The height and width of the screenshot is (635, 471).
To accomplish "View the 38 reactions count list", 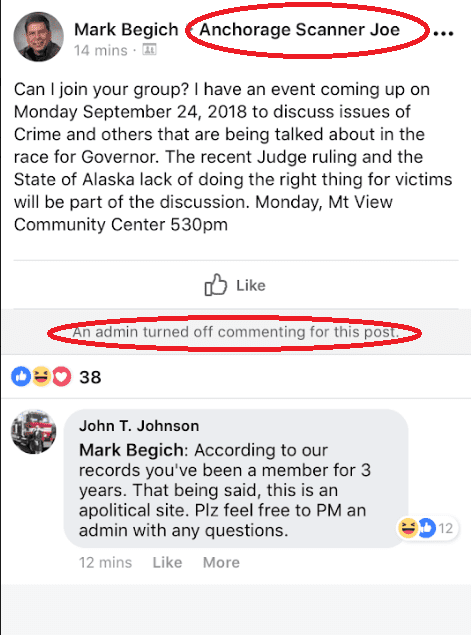I will tap(90, 377).
